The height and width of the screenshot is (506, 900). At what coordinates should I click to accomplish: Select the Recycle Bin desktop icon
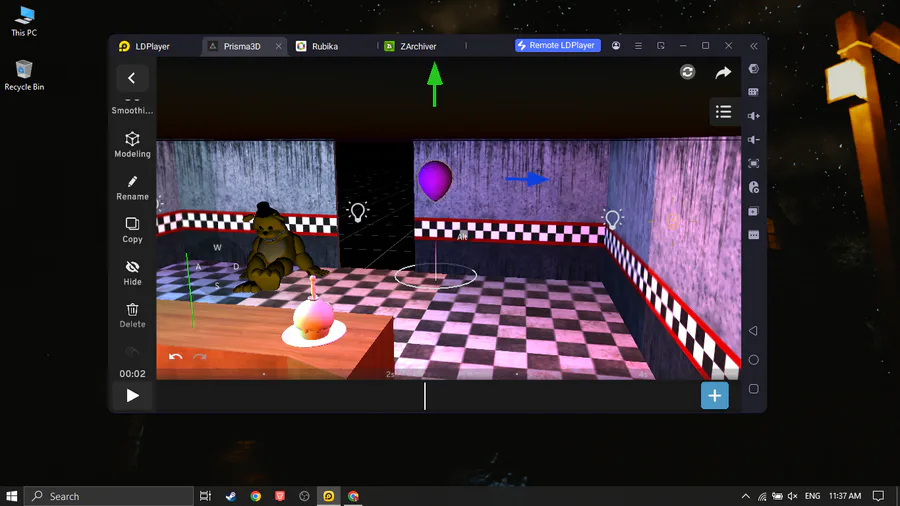[x=24, y=75]
